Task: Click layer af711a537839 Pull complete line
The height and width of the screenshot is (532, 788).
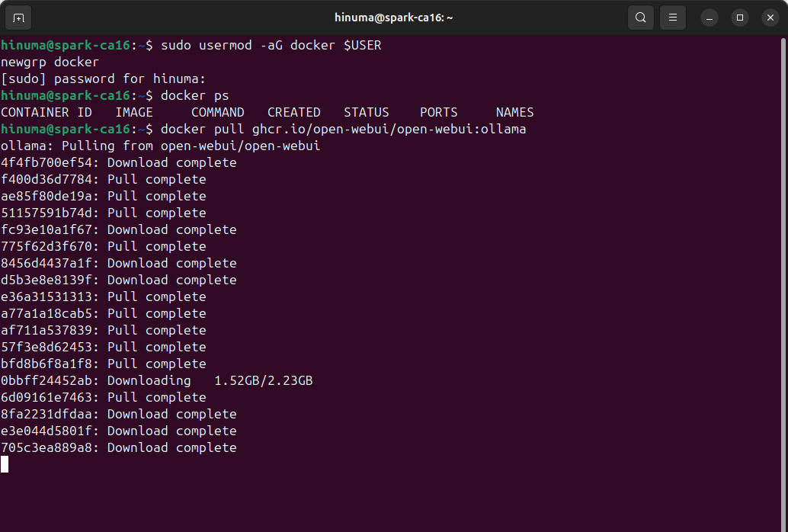Action: (x=103, y=330)
